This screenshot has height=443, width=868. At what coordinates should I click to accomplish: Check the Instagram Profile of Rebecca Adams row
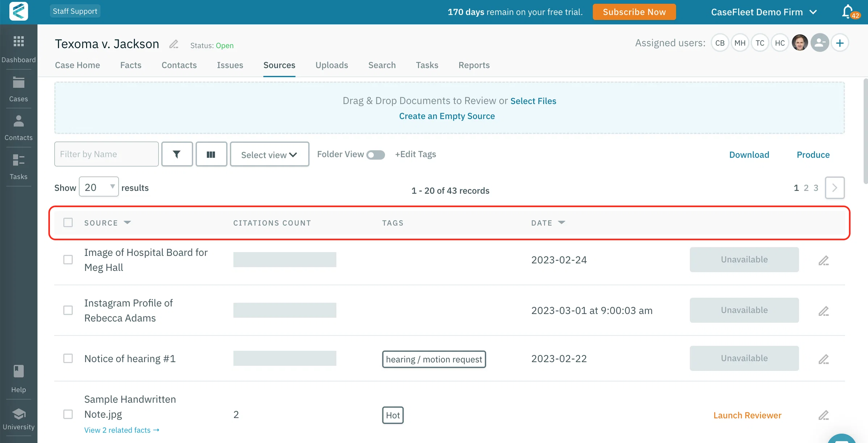point(68,310)
